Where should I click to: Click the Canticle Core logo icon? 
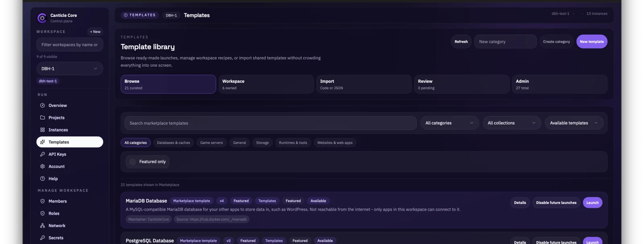point(42,18)
